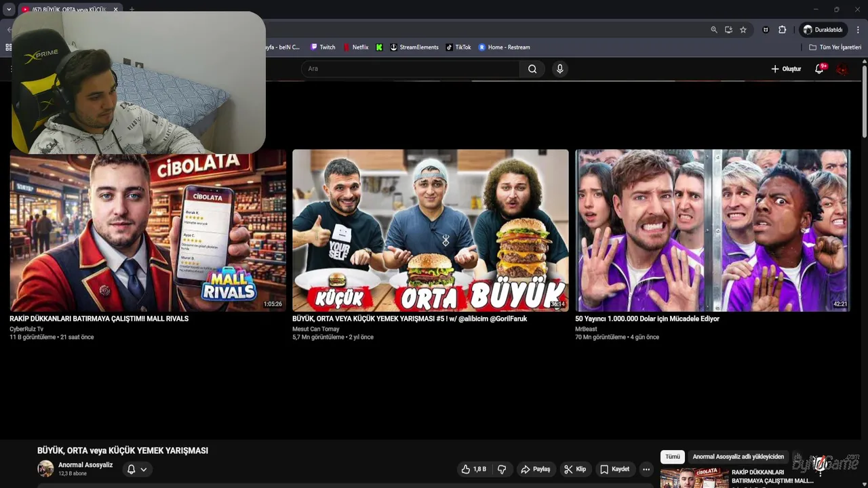This screenshot has width=868, height=488.
Task: Open YouTube notifications bell with 9+ badge
Action: tap(819, 68)
